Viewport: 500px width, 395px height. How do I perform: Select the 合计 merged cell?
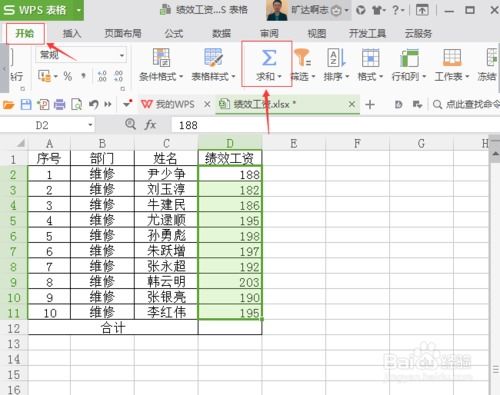click(x=113, y=328)
